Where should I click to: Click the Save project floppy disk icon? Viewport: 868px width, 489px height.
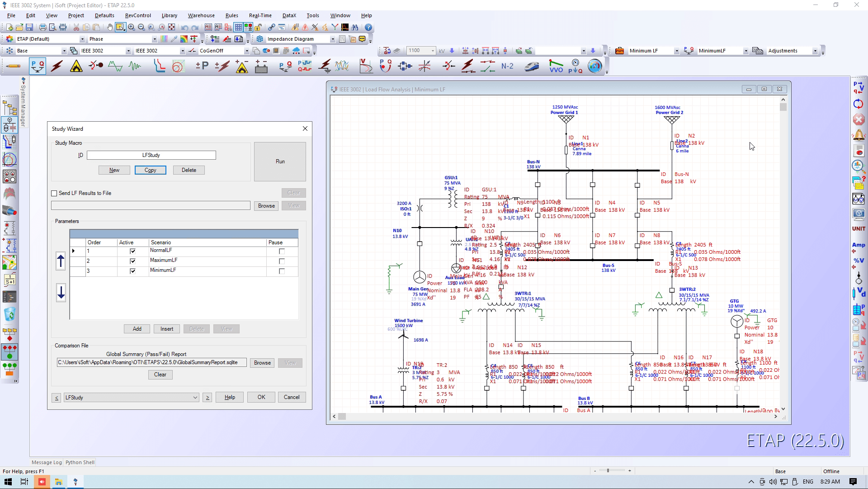click(29, 28)
